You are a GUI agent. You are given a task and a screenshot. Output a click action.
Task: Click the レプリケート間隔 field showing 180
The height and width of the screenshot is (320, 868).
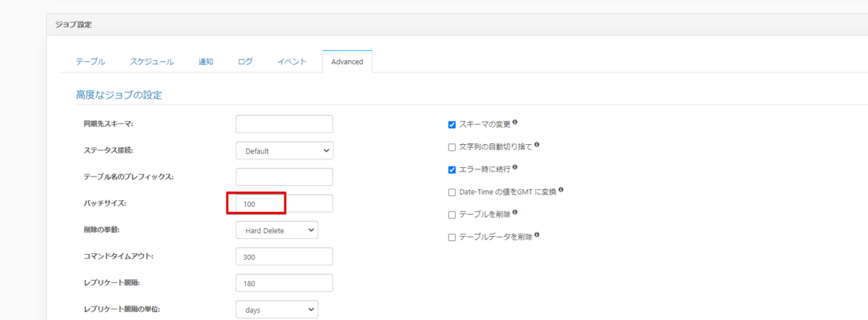point(284,283)
